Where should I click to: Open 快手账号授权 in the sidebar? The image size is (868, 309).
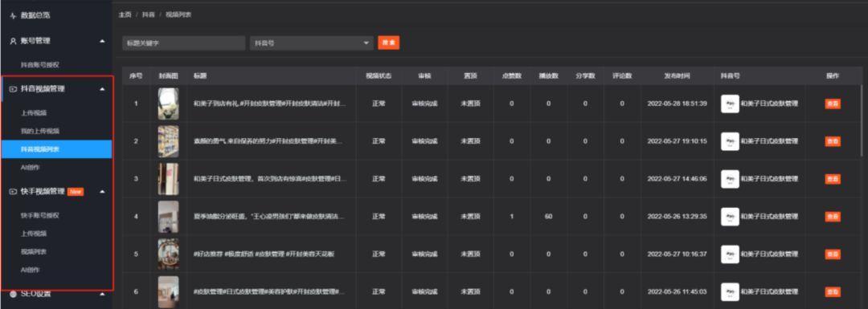point(40,215)
